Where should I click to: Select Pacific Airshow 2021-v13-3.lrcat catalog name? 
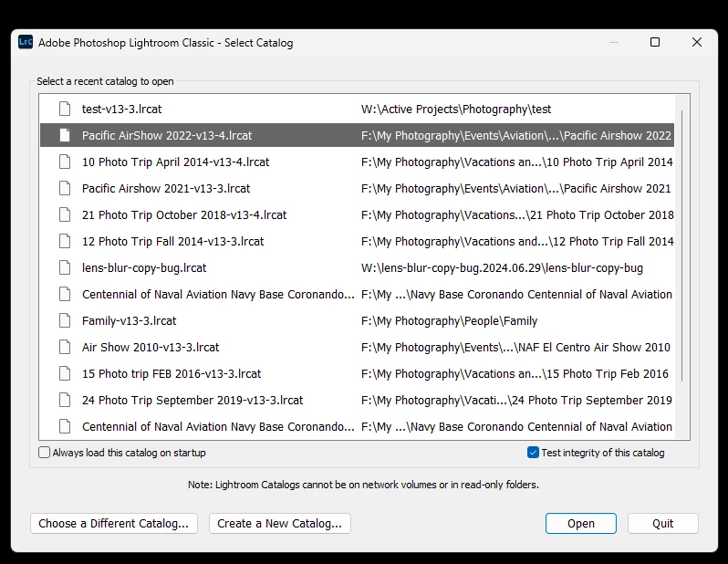tap(166, 189)
